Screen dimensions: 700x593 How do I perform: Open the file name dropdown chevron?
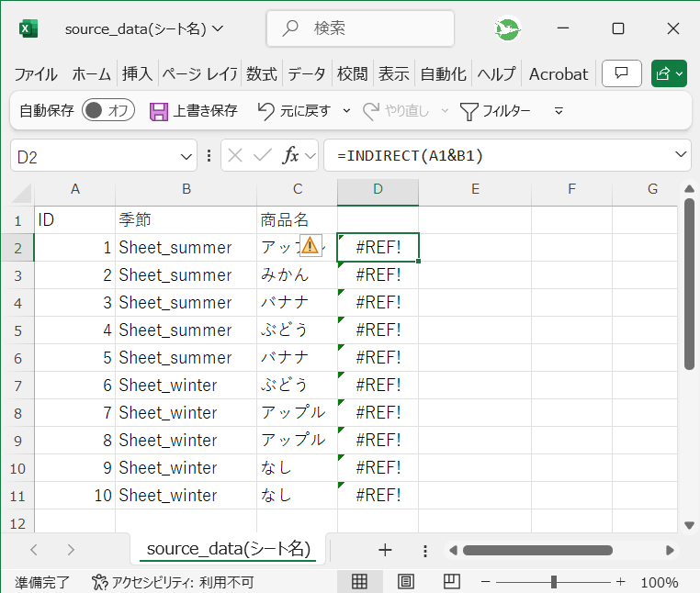tap(218, 29)
